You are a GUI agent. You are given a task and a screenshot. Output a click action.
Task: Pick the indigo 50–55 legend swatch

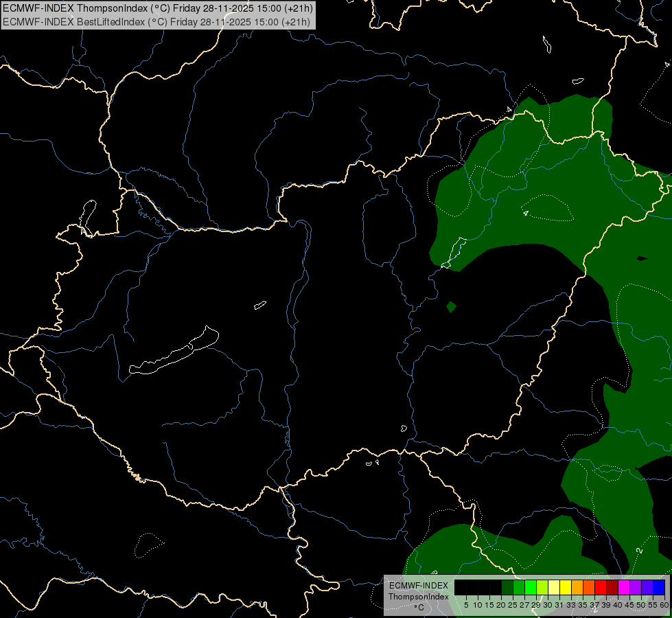pyautogui.click(x=647, y=587)
